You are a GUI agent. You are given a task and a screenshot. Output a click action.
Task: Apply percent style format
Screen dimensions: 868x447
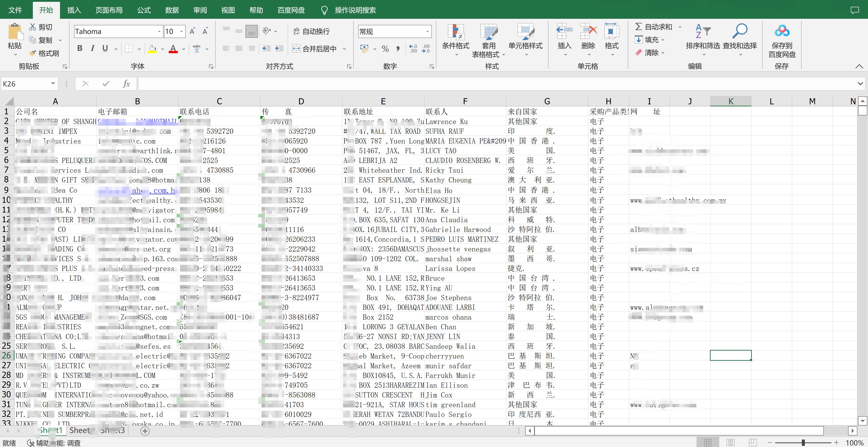pyautogui.click(x=385, y=49)
